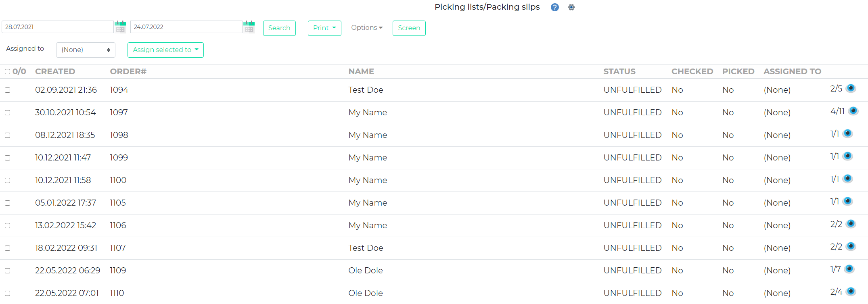This screenshot has height=304, width=868.
Task: Open the help question mark icon
Action: (x=554, y=7)
